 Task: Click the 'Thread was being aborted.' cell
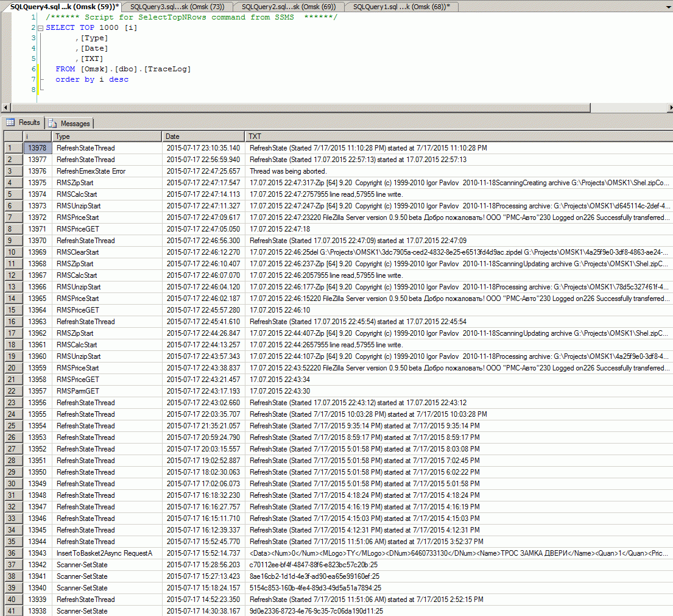click(459, 171)
